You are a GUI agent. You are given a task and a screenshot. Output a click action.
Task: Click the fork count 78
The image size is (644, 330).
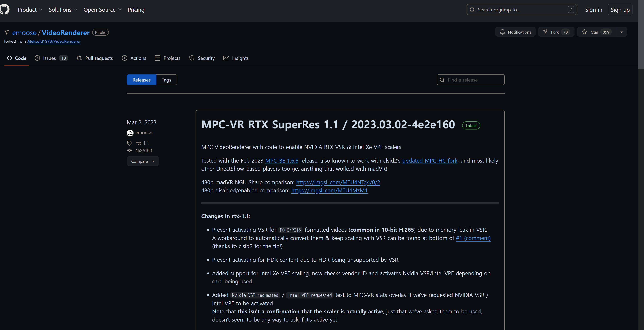pos(565,32)
